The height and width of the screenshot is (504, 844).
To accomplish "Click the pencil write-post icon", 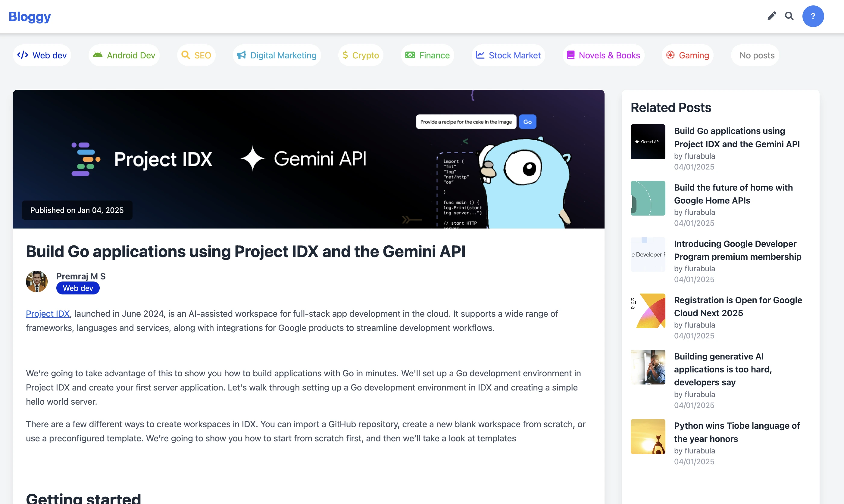I will pyautogui.click(x=772, y=16).
